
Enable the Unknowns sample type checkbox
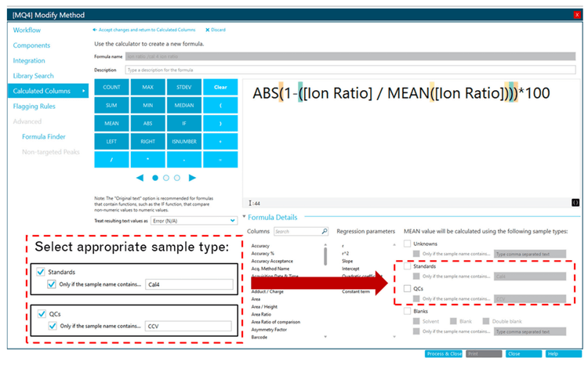(x=407, y=244)
